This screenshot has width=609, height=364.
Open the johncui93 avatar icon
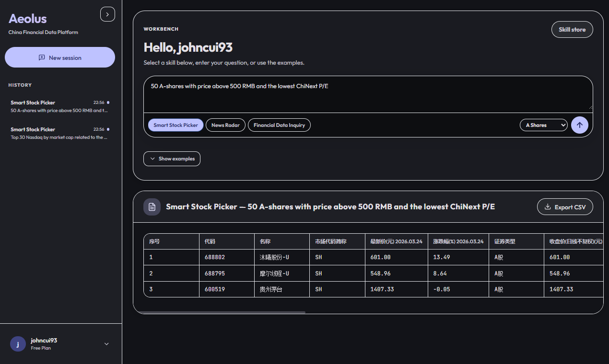pos(18,344)
